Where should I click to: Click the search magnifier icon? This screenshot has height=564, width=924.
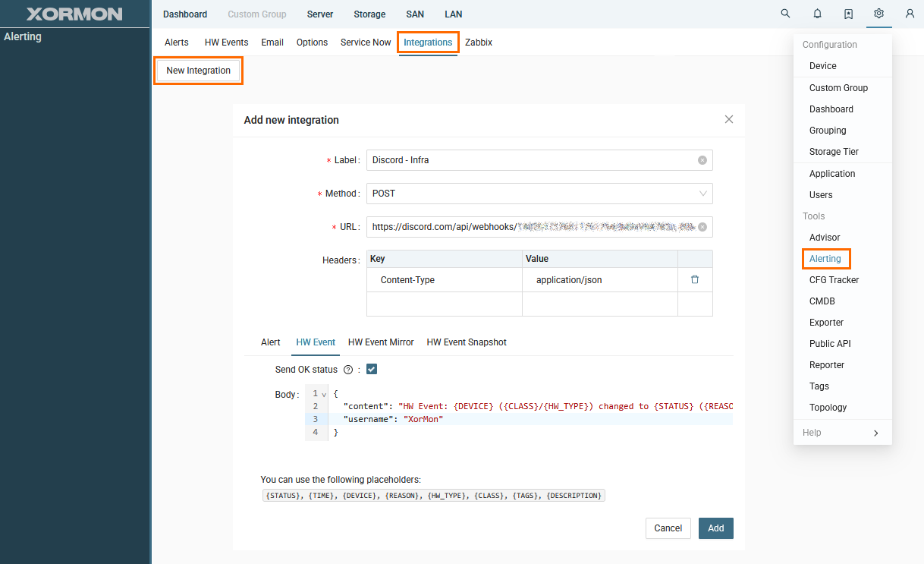coord(785,14)
